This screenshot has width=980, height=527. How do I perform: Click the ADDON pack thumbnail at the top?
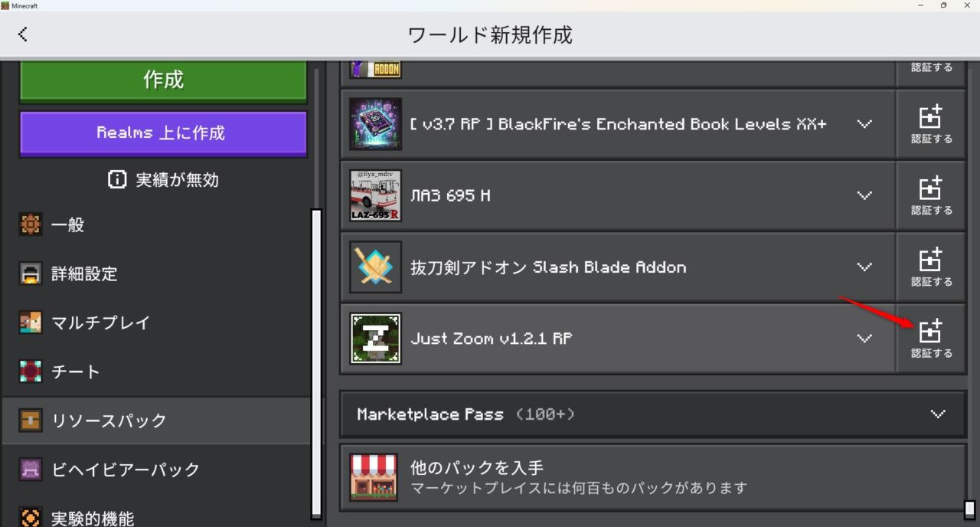(375, 70)
